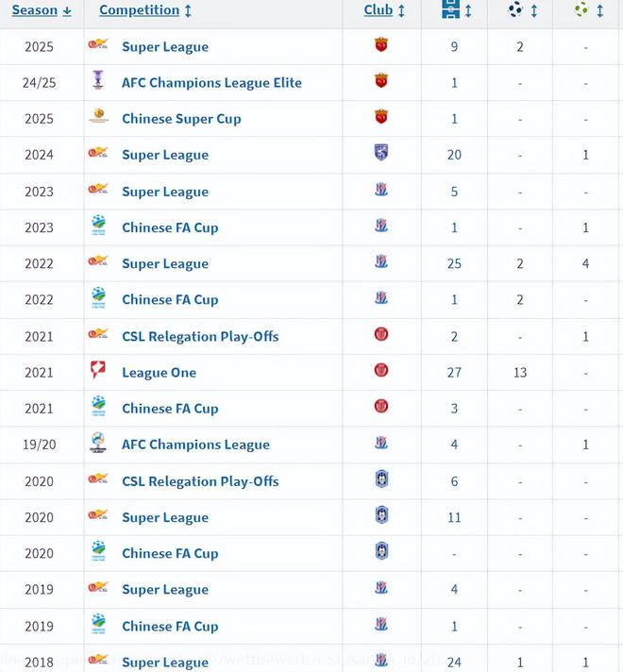This screenshot has width=623, height=672.
Task: Open the AFC Champions League Elite link
Action: point(211,83)
